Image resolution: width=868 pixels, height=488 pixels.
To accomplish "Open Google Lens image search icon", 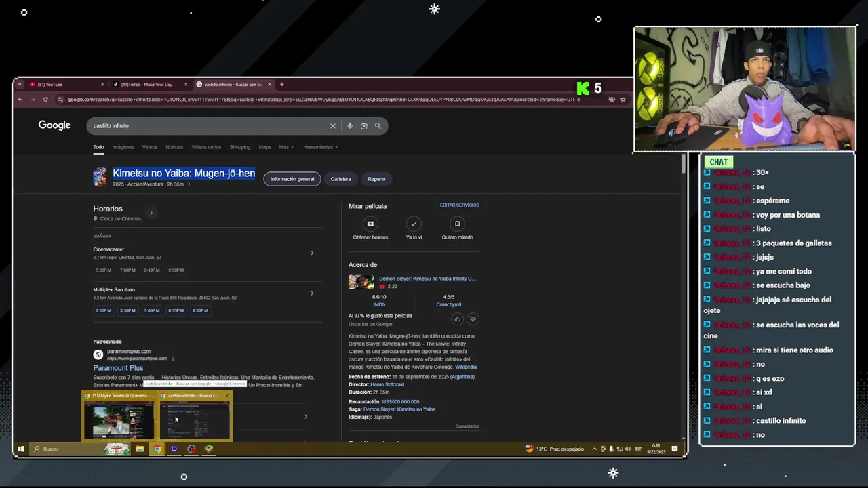I will click(364, 126).
